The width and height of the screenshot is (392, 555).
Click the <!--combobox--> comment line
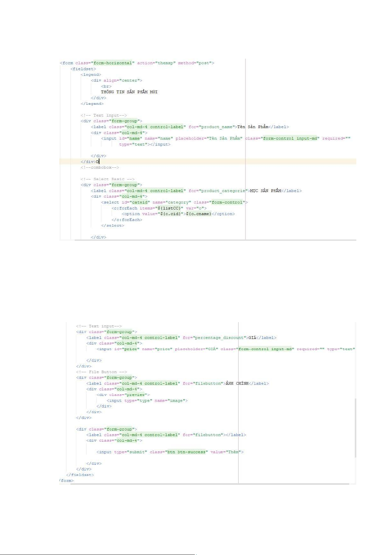[100, 167]
